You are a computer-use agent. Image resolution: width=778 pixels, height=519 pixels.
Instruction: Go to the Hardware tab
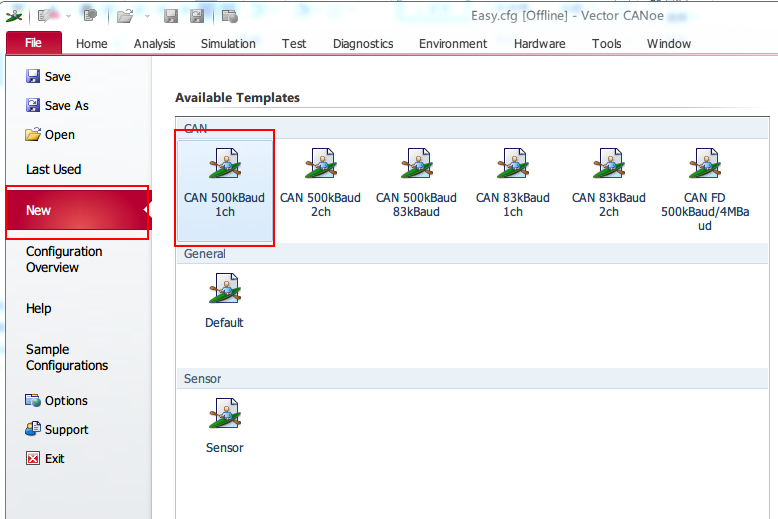(x=539, y=44)
